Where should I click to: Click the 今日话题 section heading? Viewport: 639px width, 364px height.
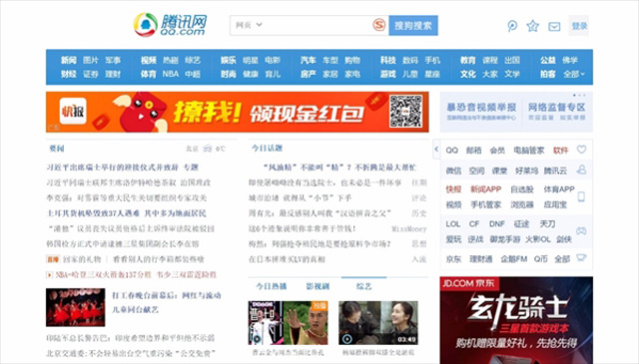click(x=267, y=149)
